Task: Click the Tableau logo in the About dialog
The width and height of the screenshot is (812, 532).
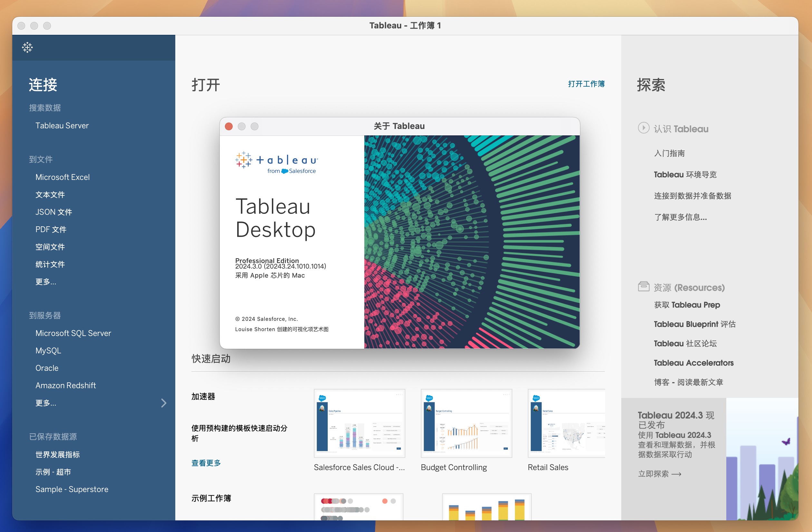Action: (x=277, y=163)
